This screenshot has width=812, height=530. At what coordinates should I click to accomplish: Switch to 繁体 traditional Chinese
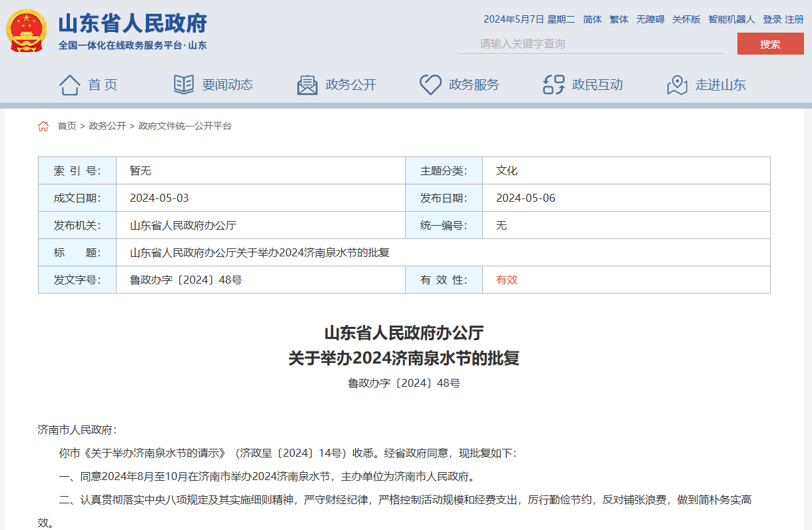pos(619,19)
